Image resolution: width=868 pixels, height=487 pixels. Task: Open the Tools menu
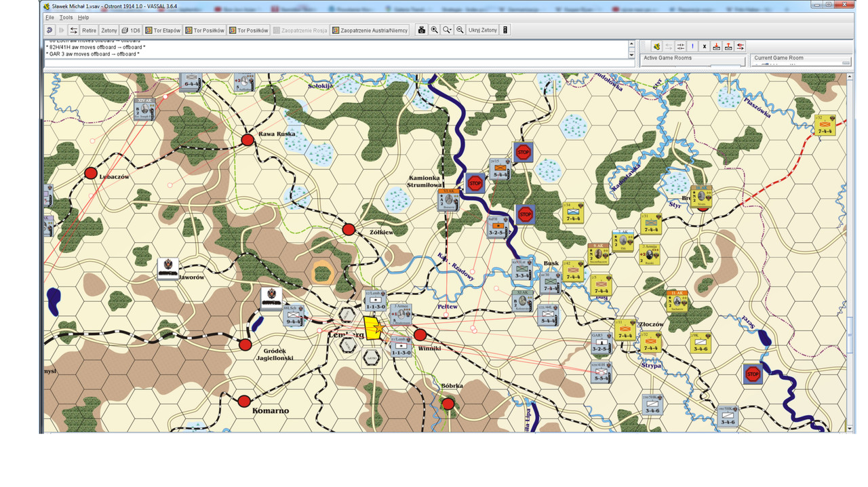[x=66, y=18]
